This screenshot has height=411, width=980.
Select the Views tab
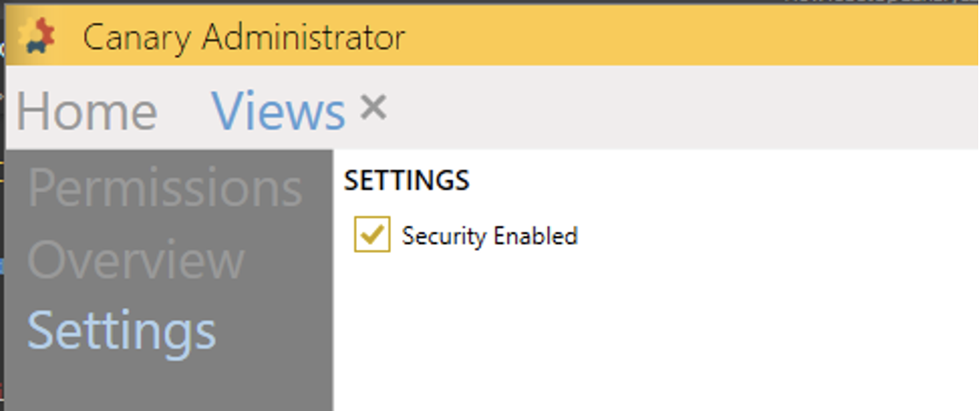[x=278, y=111]
